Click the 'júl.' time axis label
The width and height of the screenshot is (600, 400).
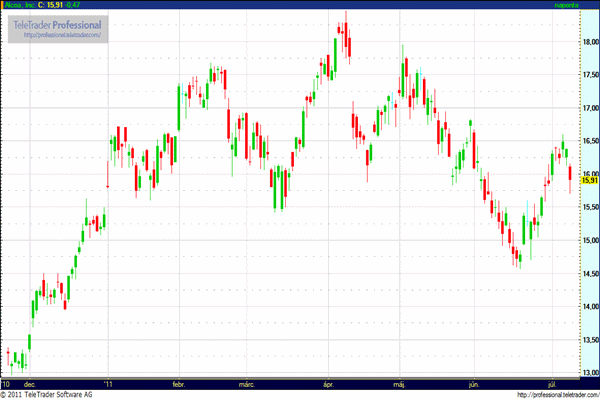(551, 383)
